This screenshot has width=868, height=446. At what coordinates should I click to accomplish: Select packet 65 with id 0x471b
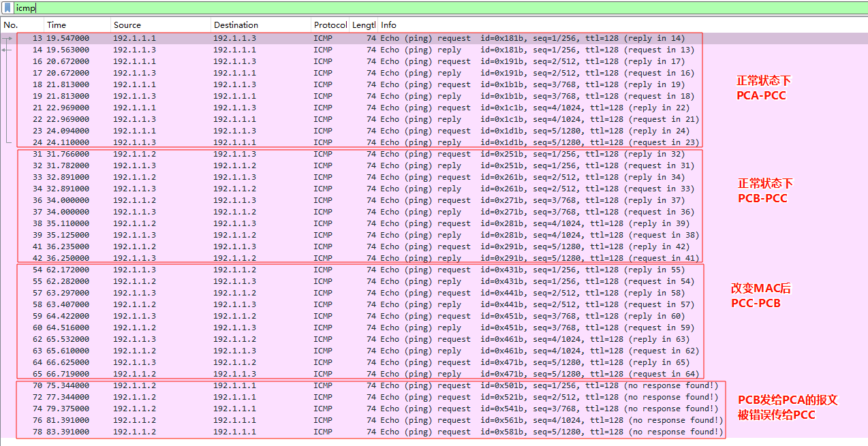coord(341,374)
